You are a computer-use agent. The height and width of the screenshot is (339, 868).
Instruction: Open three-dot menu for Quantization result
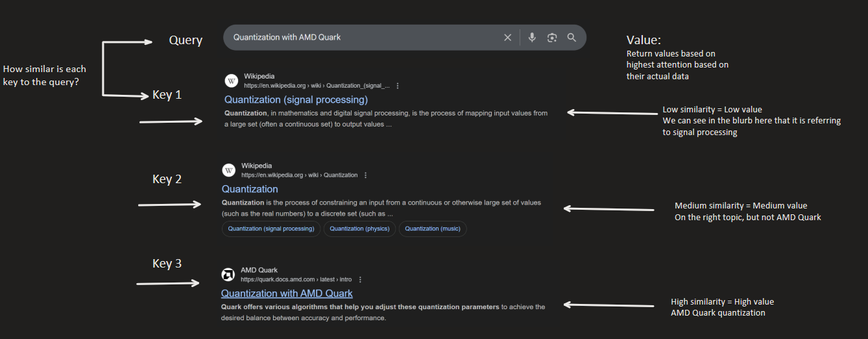(x=366, y=175)
